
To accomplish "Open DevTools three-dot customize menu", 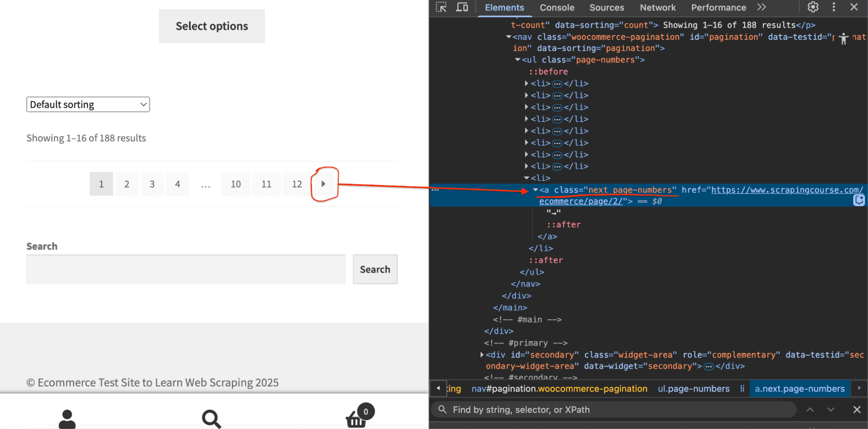I will (834, 7).
